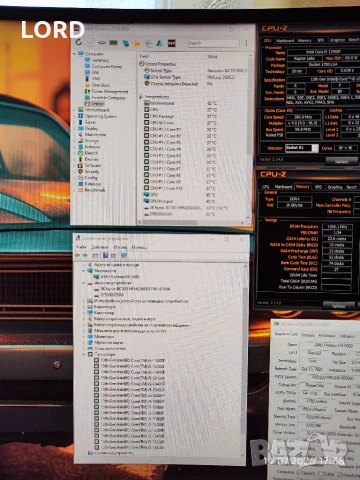
Task: Click the Software icon in AIDA64 tree
Action: [x=80, y=165]
